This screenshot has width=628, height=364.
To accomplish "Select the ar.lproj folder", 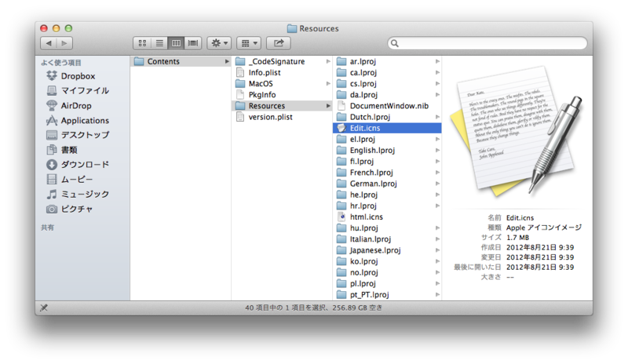I will (x=387, y=61).
